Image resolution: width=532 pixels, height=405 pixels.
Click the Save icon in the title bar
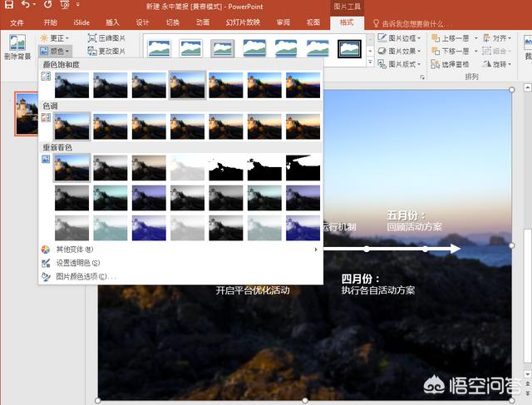click(x=8, y=6)
